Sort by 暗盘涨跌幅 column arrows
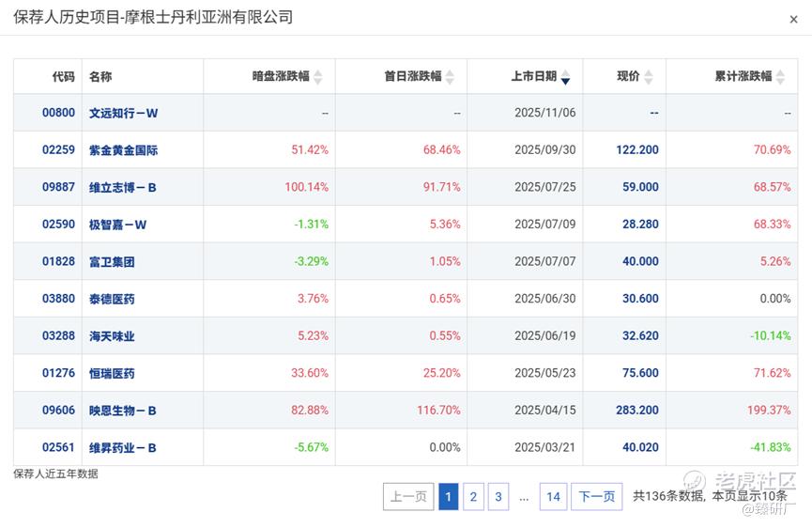Screen dimensions: 812x528 (318, 77)
